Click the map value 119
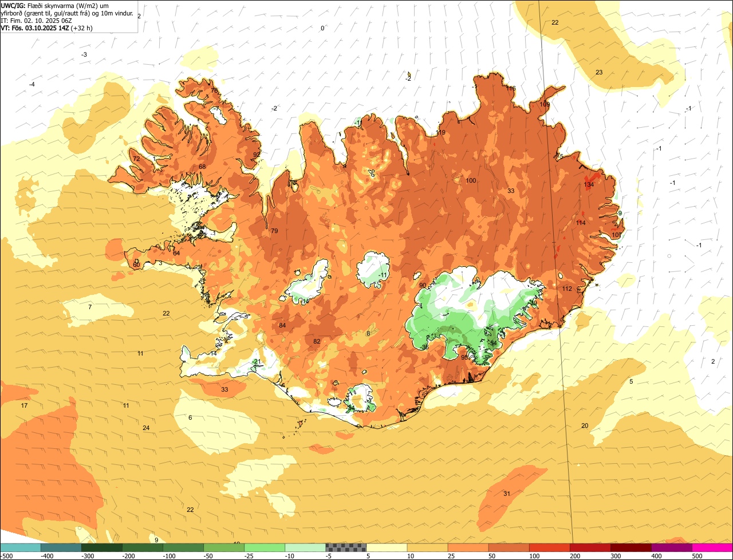 pyautogui.click(x=440, y=132)
